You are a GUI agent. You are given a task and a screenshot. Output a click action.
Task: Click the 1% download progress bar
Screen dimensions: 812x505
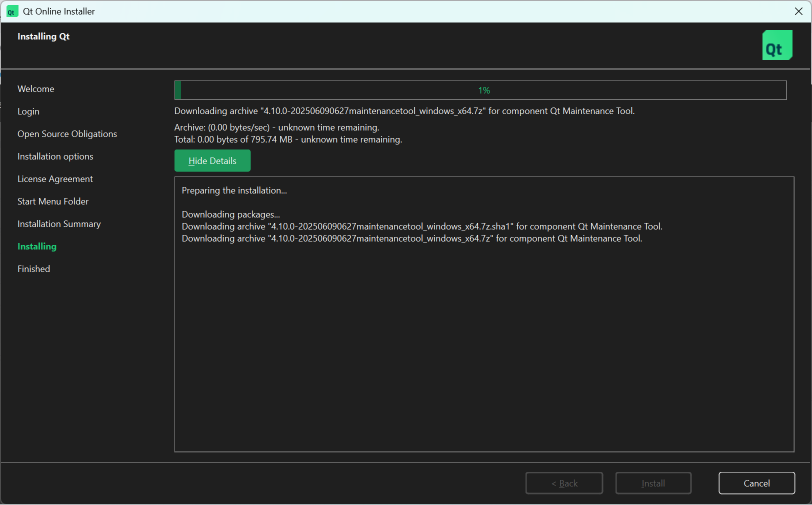pos(480,90)
